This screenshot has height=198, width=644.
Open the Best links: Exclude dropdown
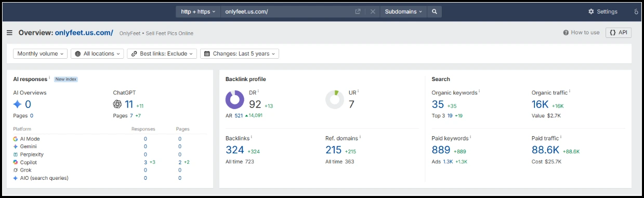(162, 54)
